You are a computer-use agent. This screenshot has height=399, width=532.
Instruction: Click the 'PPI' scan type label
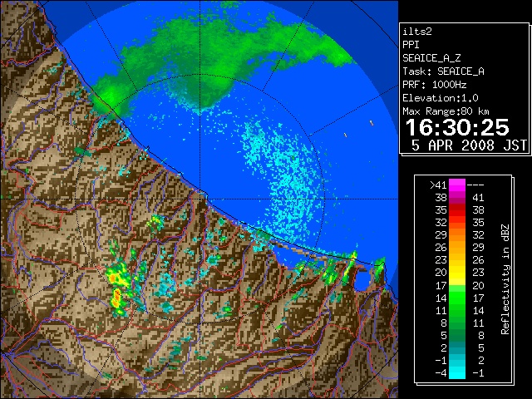(411, 45)
